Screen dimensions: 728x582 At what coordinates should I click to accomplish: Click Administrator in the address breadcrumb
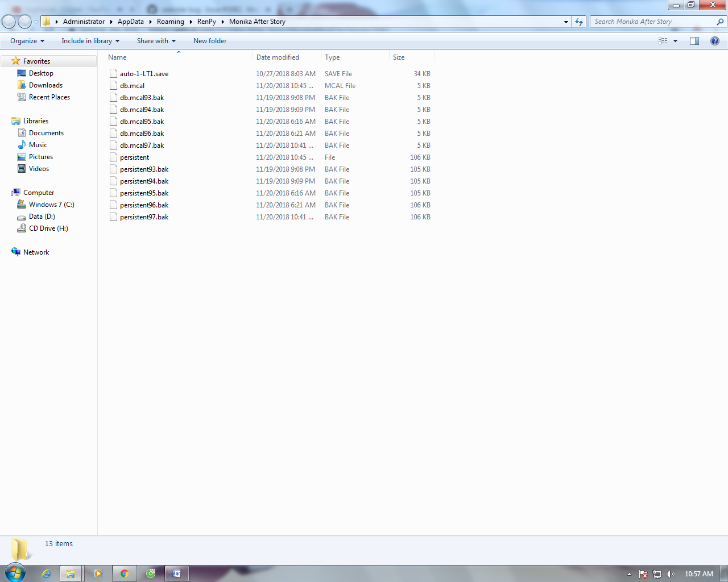[84, 22]
